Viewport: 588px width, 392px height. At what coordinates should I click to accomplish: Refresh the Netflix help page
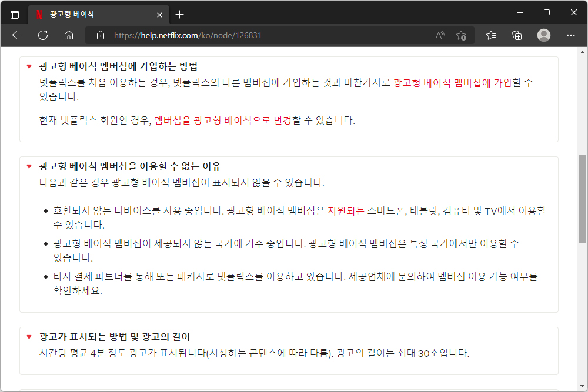click(x=43, y=35)
